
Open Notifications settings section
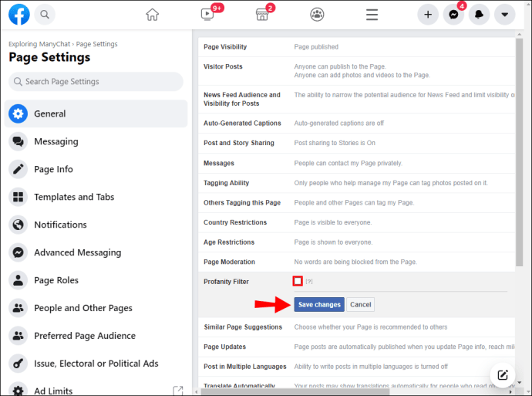(x=96, y=225)
